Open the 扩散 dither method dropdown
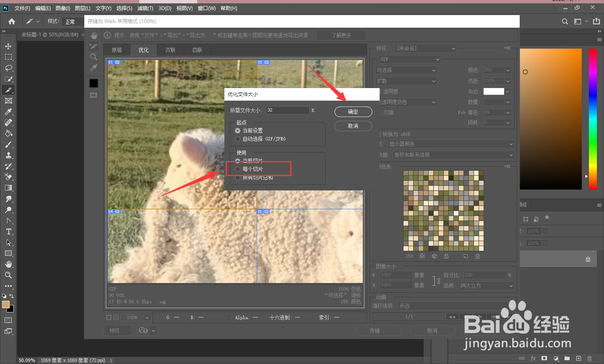604x364 pixels. click(x=406, y=81)
